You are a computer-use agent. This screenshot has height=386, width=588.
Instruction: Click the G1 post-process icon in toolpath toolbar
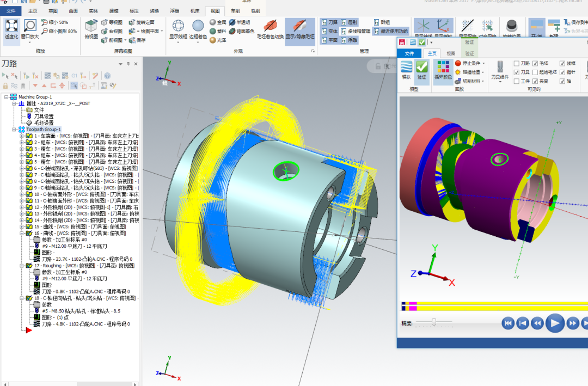click(75, 76)
